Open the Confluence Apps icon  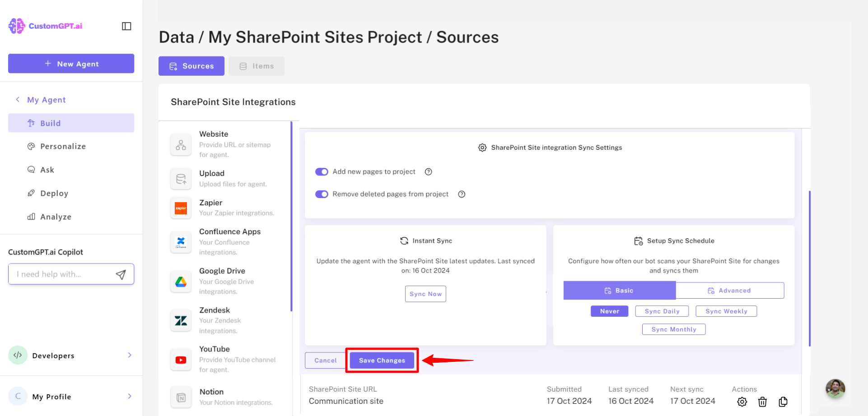click(181, 242)
